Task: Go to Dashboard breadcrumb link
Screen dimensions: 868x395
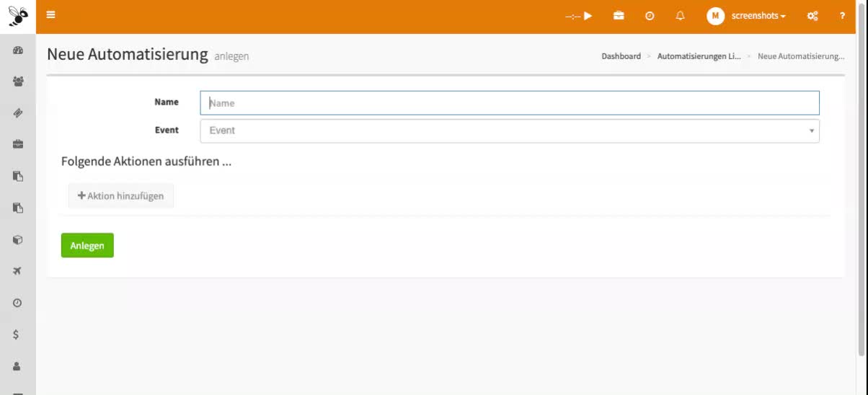Action: (x=621, y=56)
